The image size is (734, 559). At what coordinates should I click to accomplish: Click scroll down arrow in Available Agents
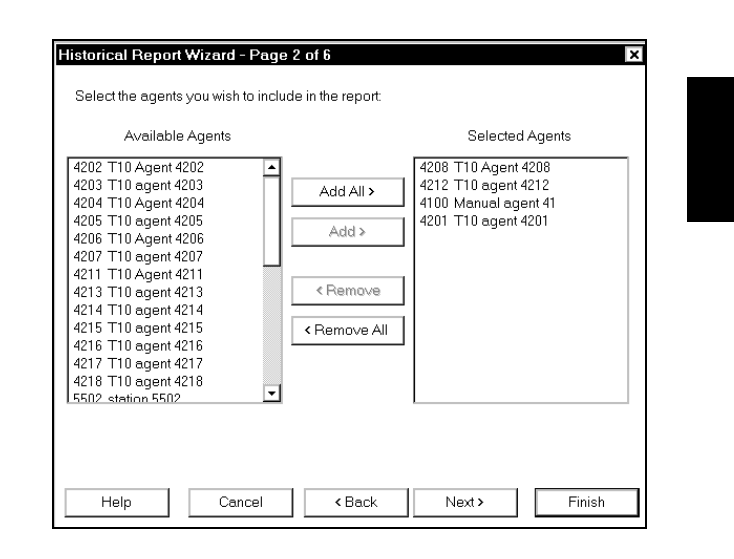[x=272, y=393]
